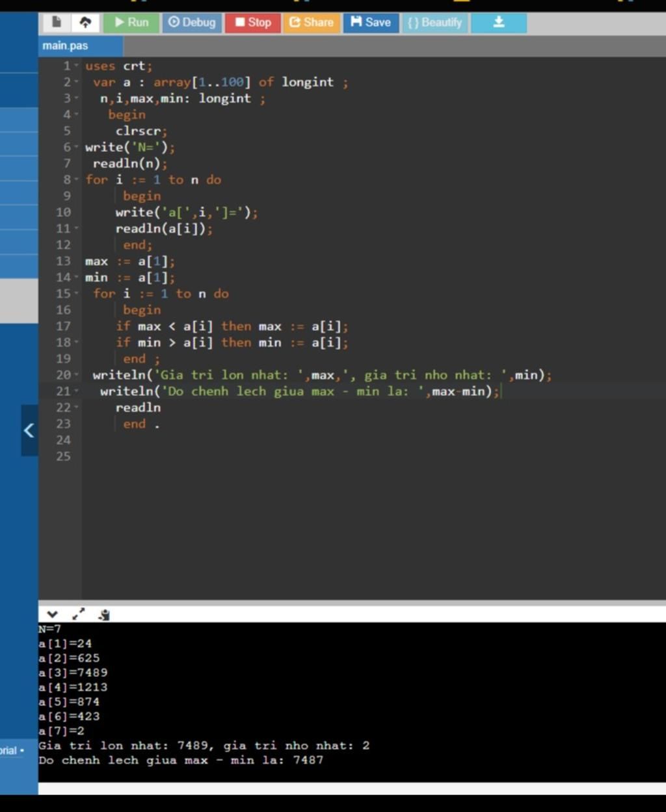Click the console result line ending in 7487
The height and width of the screenshot is (812, 666).
click(x=181, y=760)
